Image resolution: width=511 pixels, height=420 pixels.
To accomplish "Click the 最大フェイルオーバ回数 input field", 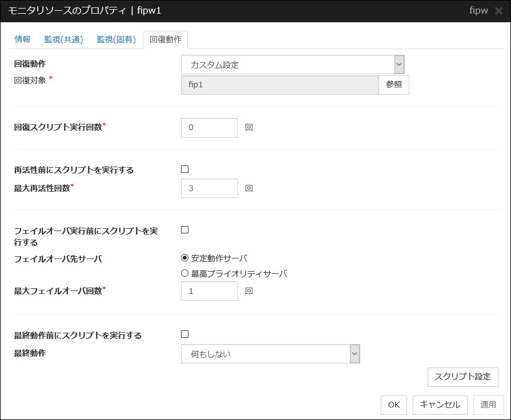I will (209, 291).
